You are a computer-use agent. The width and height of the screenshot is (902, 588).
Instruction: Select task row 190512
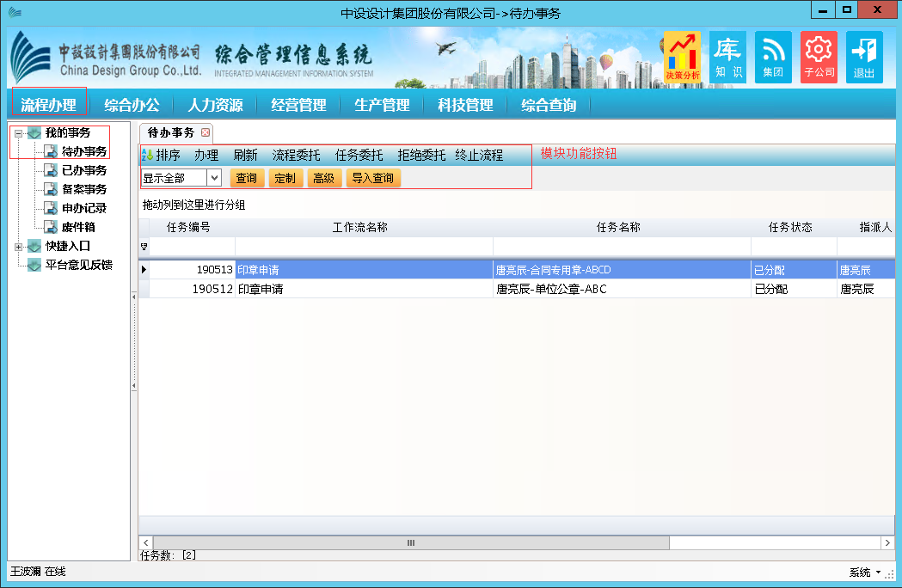point(517,289)
